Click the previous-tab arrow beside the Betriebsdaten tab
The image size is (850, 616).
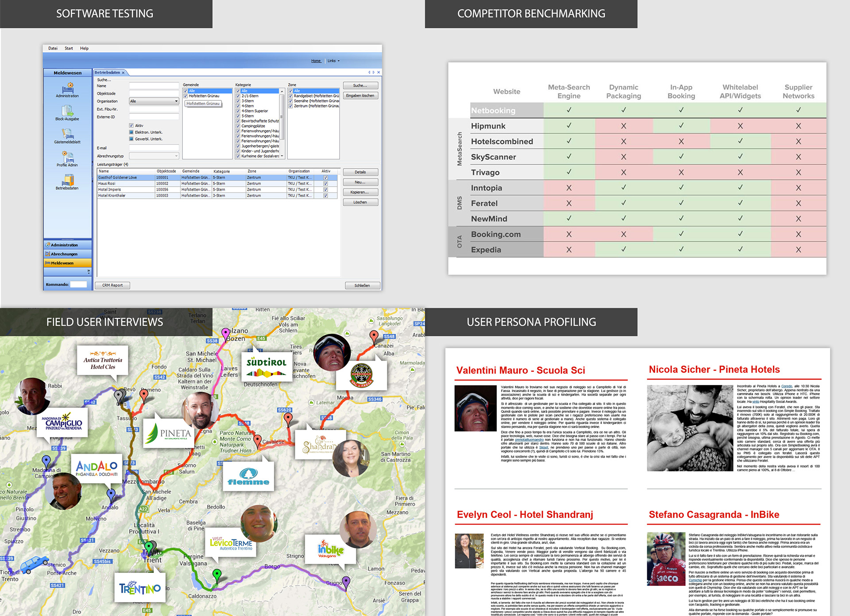(x=369, y=72)
